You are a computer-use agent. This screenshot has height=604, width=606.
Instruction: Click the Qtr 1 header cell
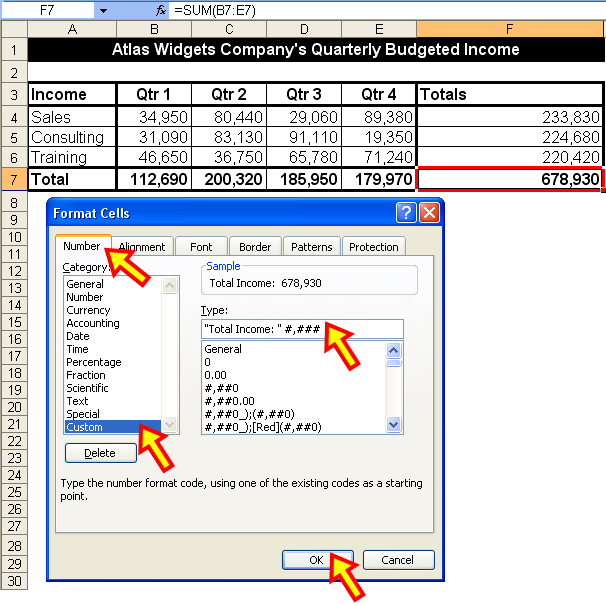[154, 94]
